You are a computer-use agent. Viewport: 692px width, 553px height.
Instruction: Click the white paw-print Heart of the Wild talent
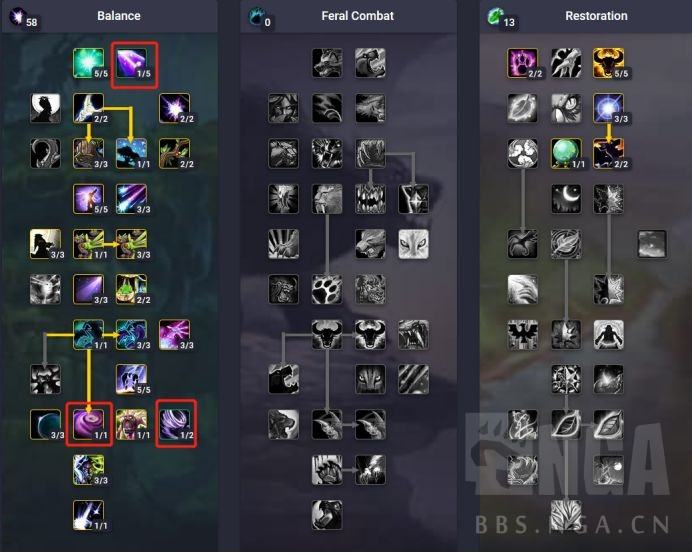(327, 290)
